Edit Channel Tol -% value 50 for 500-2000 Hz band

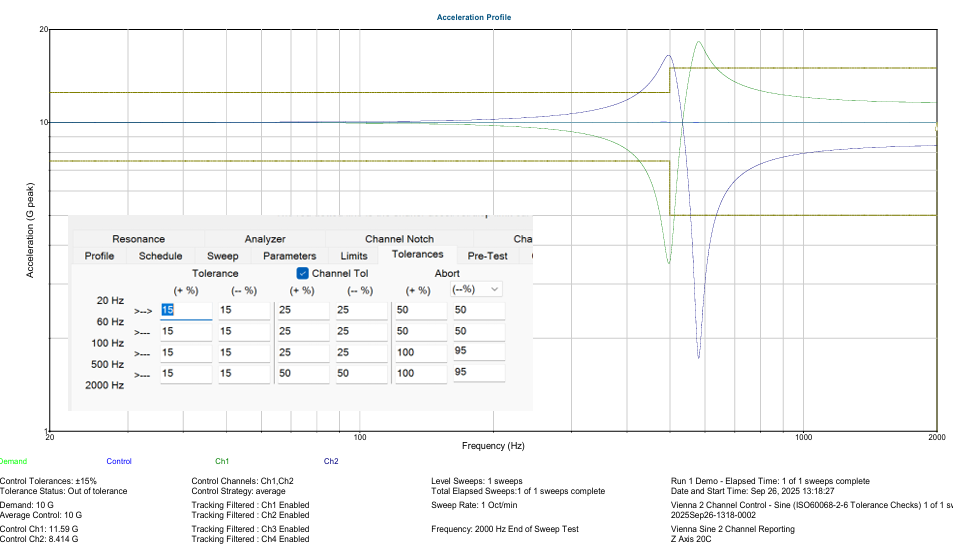(362, 374)
